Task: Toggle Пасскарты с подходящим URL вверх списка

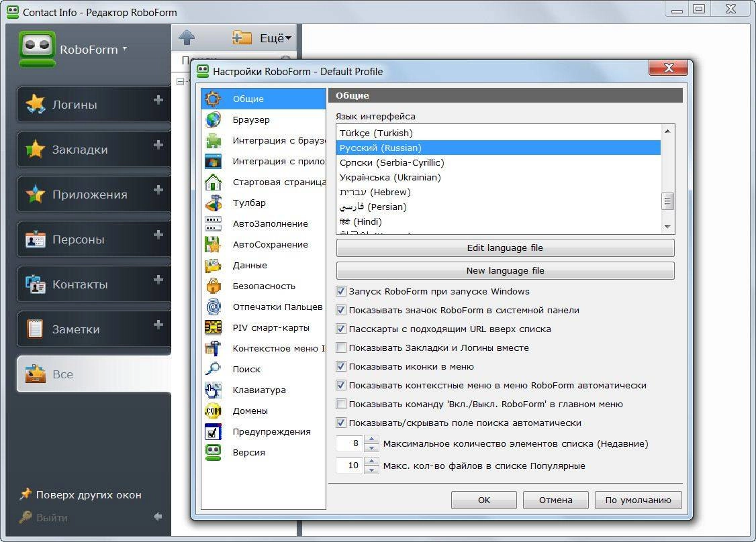Action: (341, 329)
